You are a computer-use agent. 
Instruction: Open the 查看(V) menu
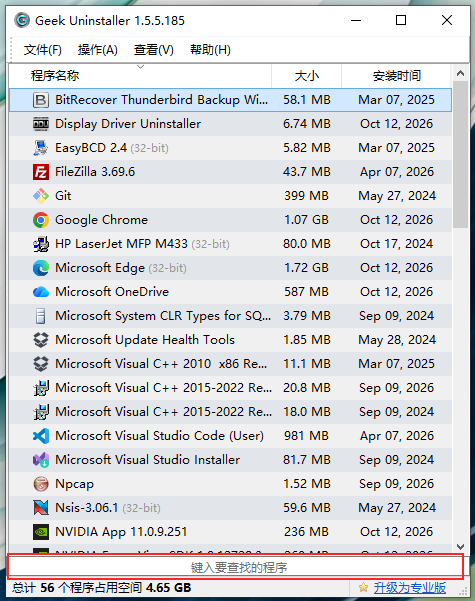(x=153, y=50)
